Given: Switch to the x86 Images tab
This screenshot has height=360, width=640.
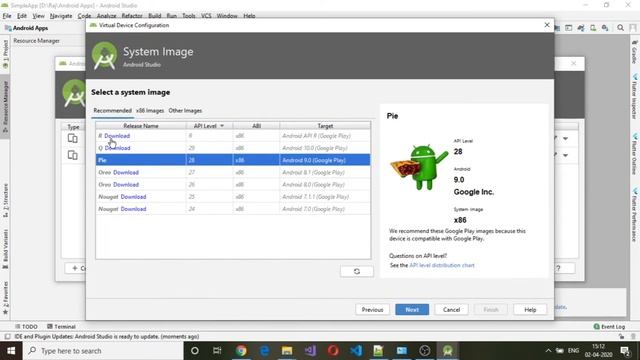Looking at the screenshot, I should point(150,111).
